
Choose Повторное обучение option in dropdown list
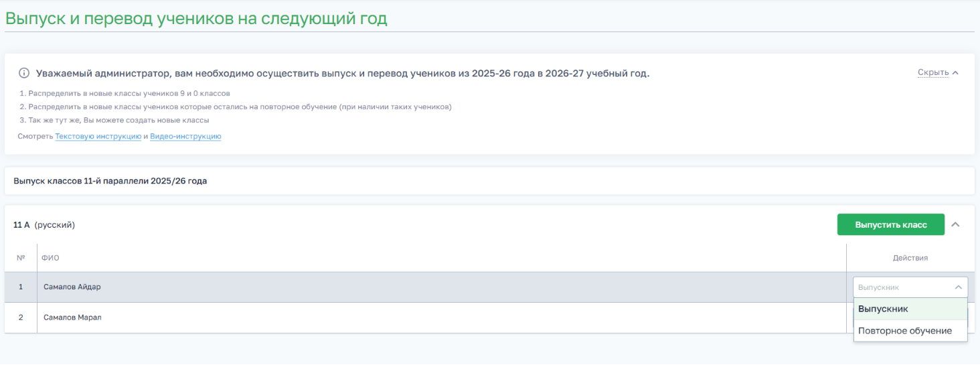[x=910, y=331]
